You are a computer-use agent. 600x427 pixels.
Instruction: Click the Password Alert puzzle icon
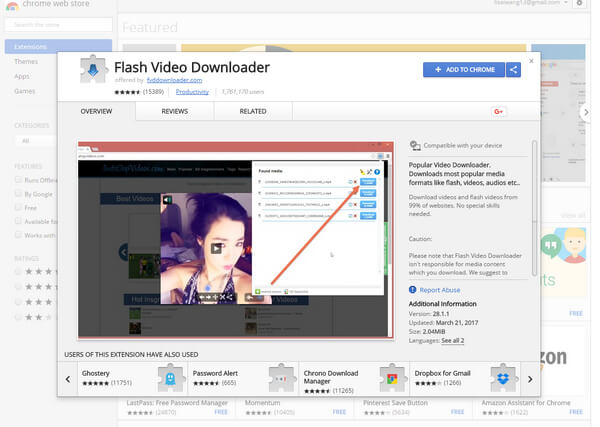(282, 378)
